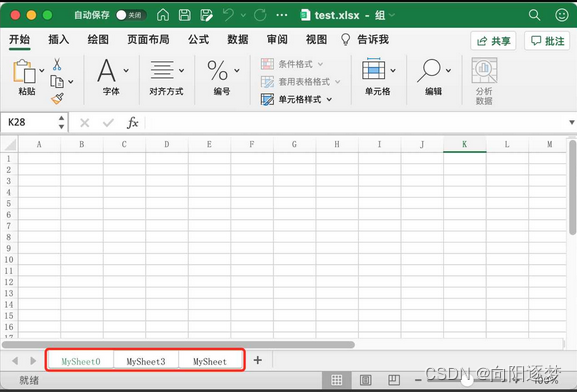This screenshot has width=577, height=392.
Task: Expand the test.xlsx title dropdown
Action: (x=392, y=15)
